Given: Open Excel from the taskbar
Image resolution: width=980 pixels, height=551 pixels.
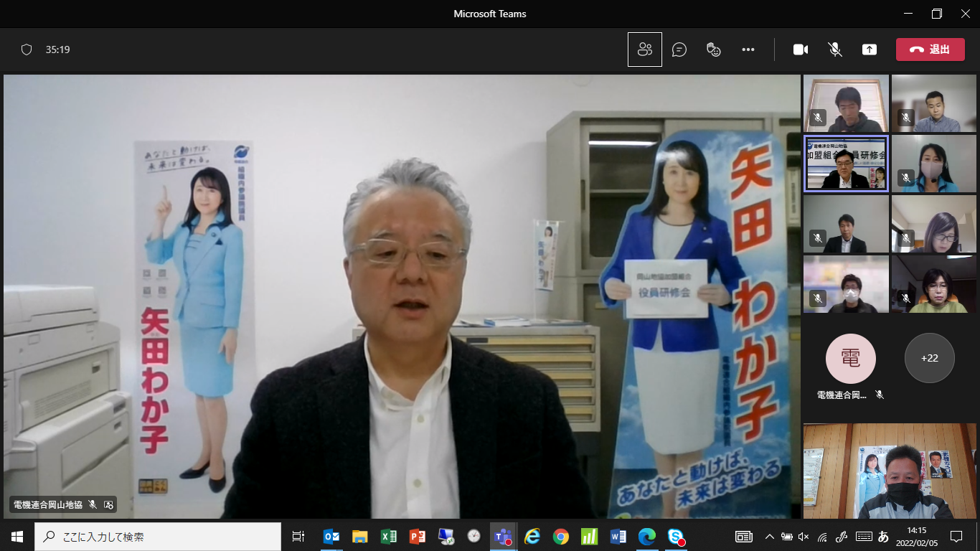Looking at the screenshot, I should (389, 536).
